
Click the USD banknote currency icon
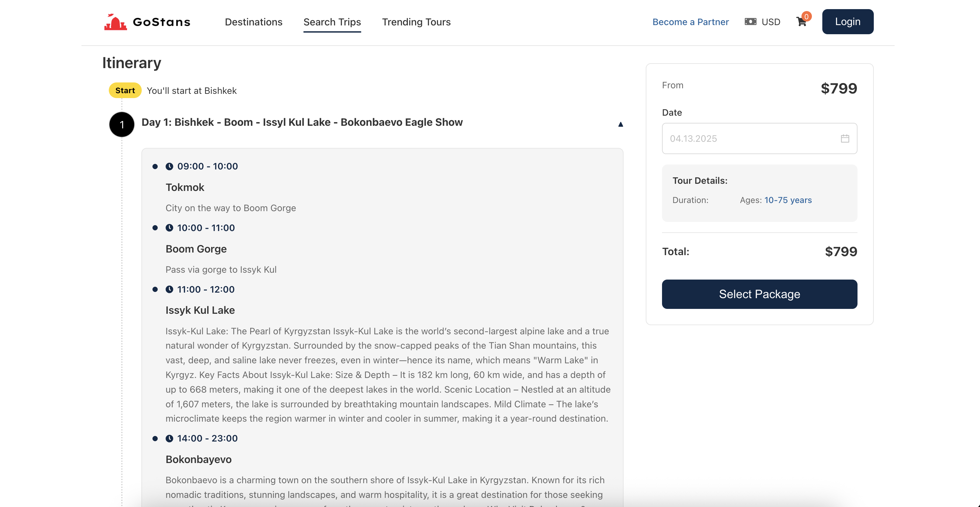(750, 22)
